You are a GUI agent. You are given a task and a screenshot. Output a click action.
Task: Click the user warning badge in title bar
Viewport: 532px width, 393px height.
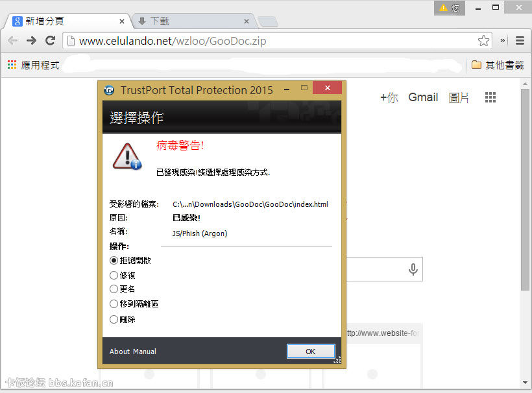click(450, 8)
